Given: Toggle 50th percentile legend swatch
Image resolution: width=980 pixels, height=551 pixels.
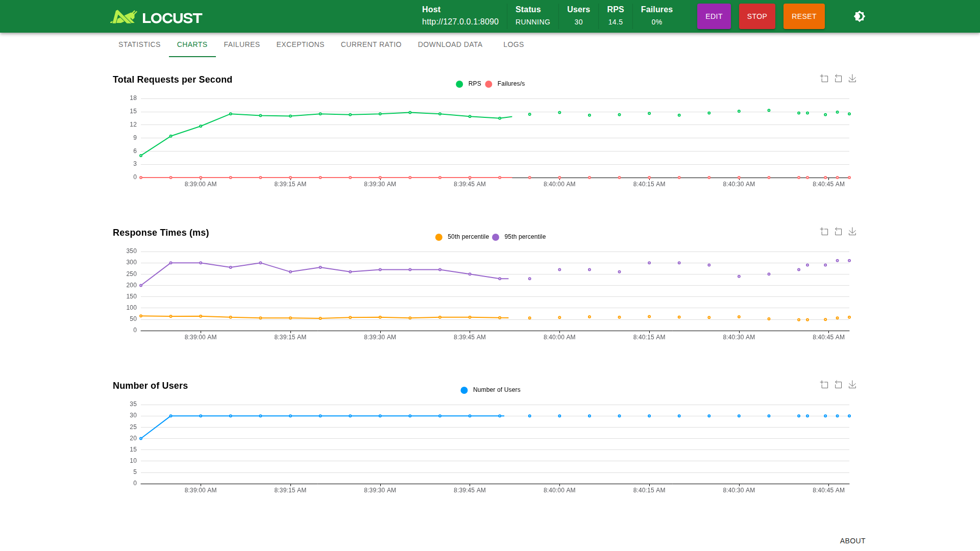Looking at the screenshot, I should click(x=439, y=237).
